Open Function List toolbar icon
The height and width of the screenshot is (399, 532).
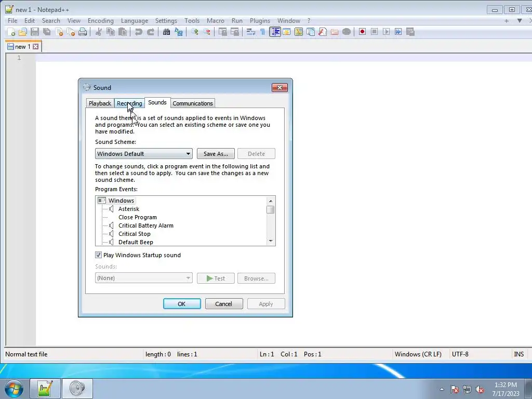323,32
